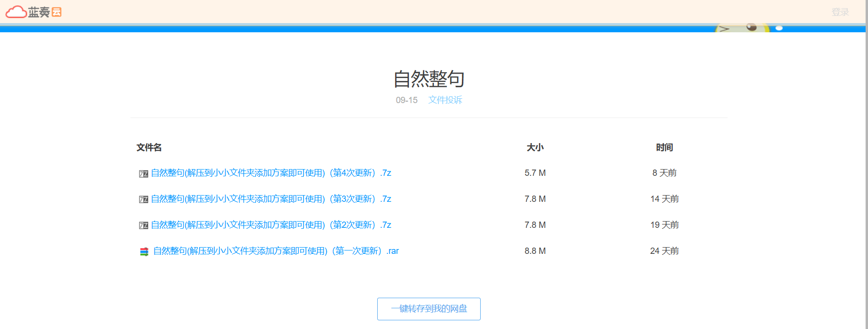The width and height of the screenshot is (868, 329).
Task: Click the 文件投诉 report link
Action: point(445,100)
